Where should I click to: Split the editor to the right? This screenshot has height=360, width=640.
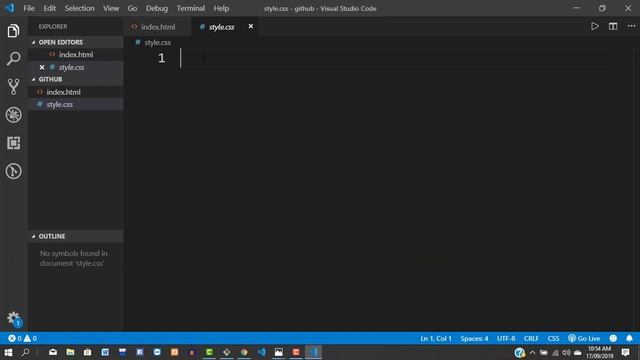pos(613,27)
